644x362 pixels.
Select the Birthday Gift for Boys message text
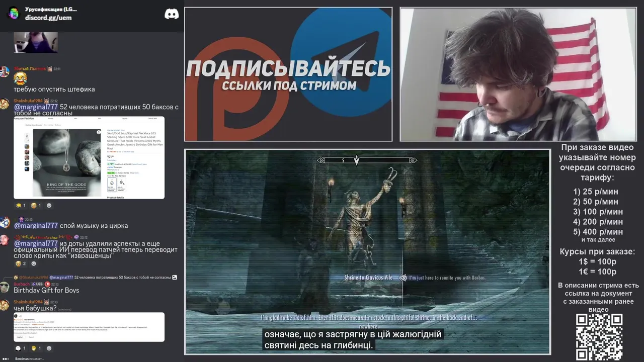click(46, 290)
